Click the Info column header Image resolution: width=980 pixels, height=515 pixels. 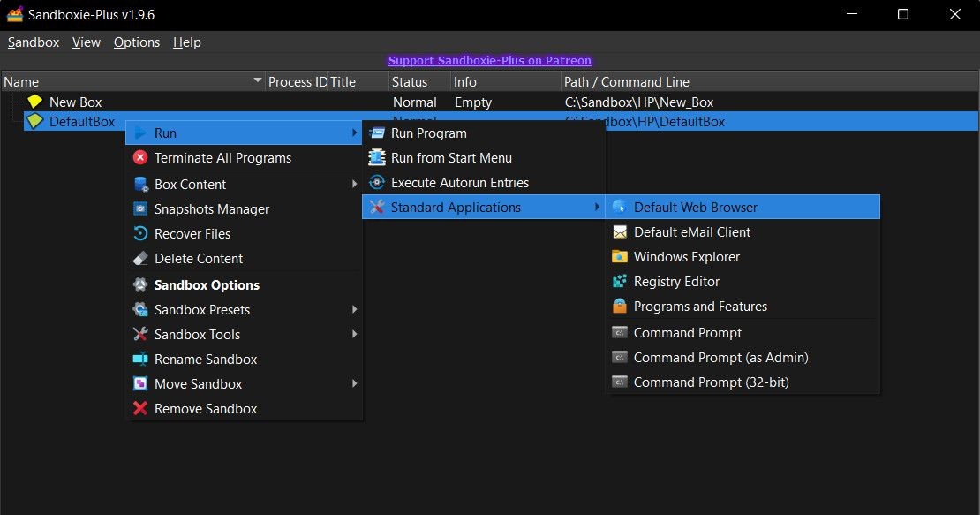(506, 82)
